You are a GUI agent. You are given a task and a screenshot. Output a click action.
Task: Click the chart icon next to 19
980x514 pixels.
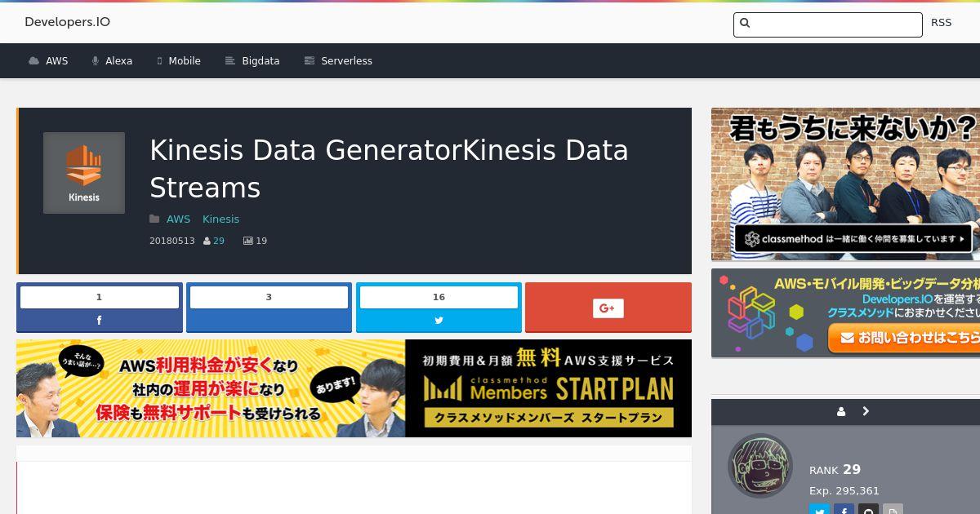point(248,241)
